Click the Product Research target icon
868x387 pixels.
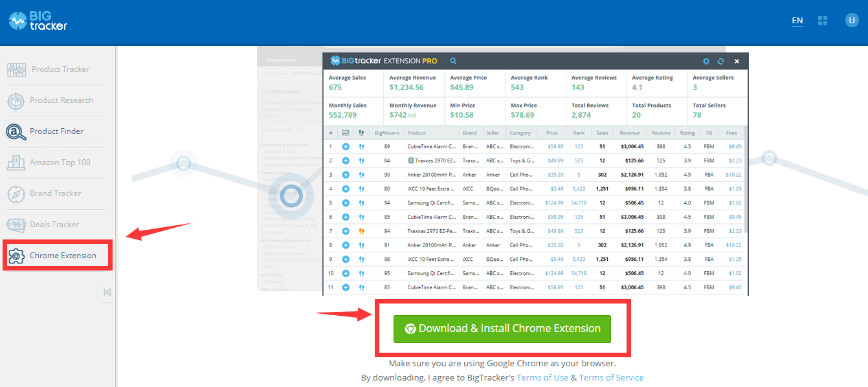click(16, 101)
